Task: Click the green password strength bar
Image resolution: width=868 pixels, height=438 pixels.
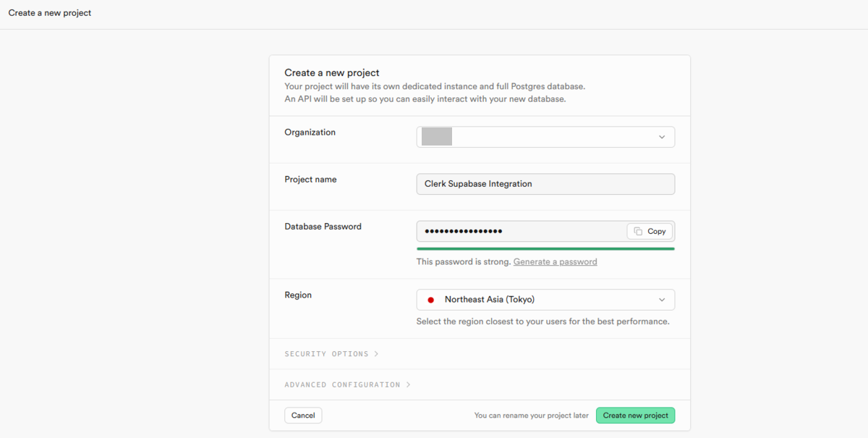Action: [545, 248]
